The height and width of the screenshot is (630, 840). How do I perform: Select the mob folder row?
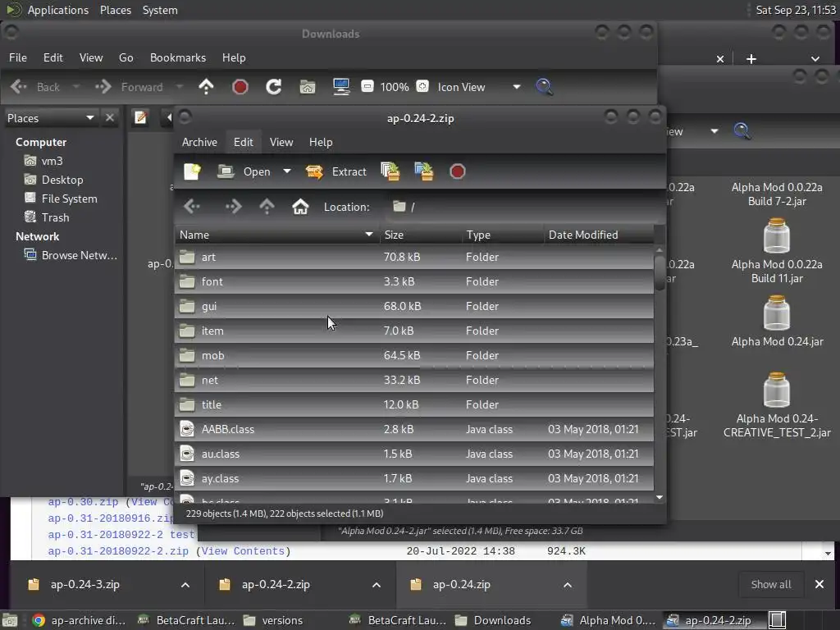[413, 356]
